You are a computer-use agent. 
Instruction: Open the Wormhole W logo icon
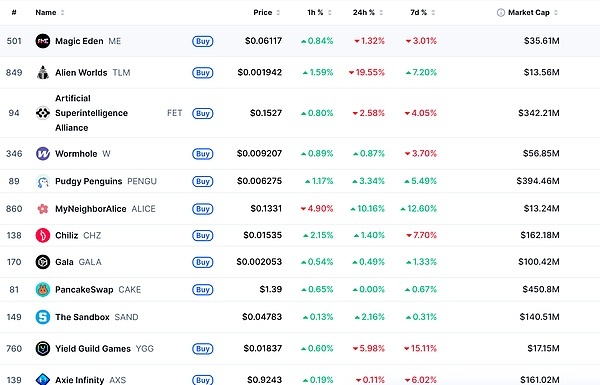coord(43,153)
